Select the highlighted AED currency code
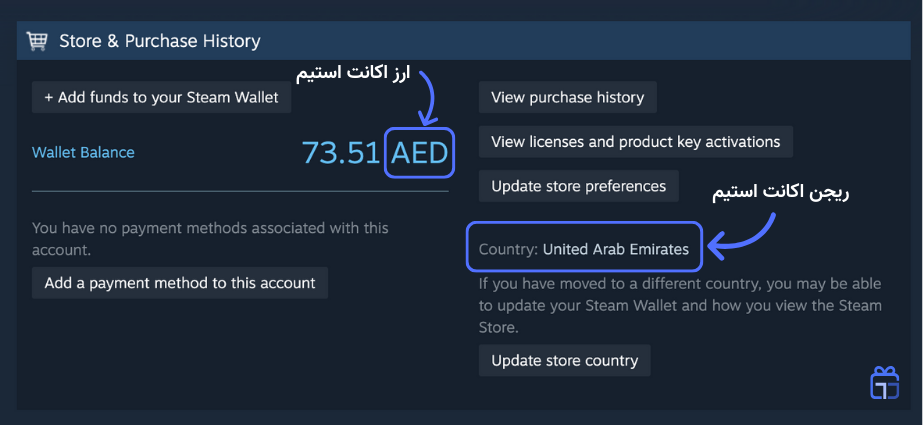The width and height of the screenshot is (923, 425). (419, 153)
